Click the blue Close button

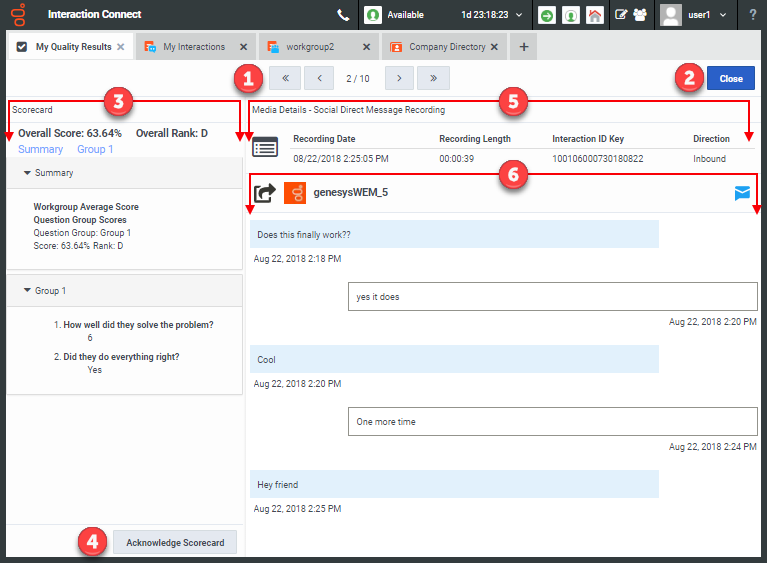730,78
